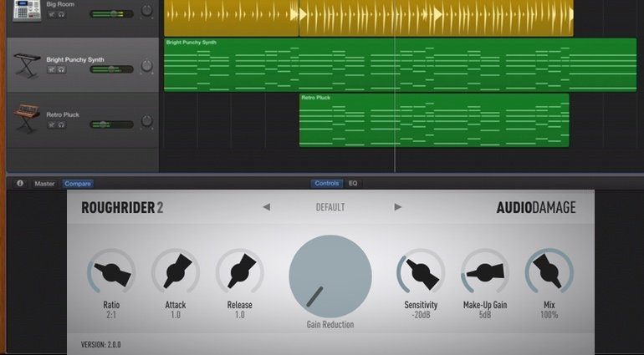Click the Bright Punchy Synth pan knob

tap(147, 64)
